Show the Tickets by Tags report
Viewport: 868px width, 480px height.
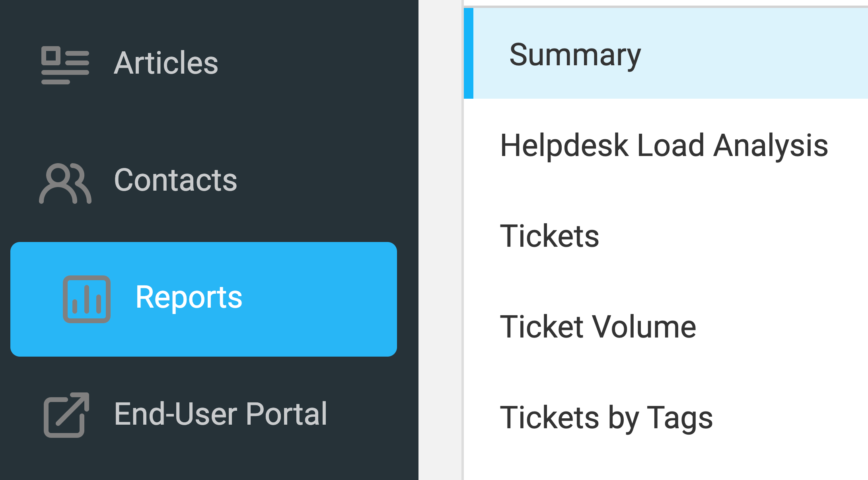tap(606, 418)
